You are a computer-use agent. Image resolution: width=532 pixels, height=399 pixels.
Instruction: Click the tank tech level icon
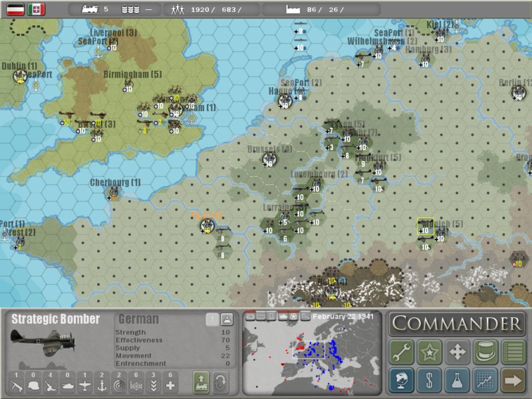pos(66,383)
